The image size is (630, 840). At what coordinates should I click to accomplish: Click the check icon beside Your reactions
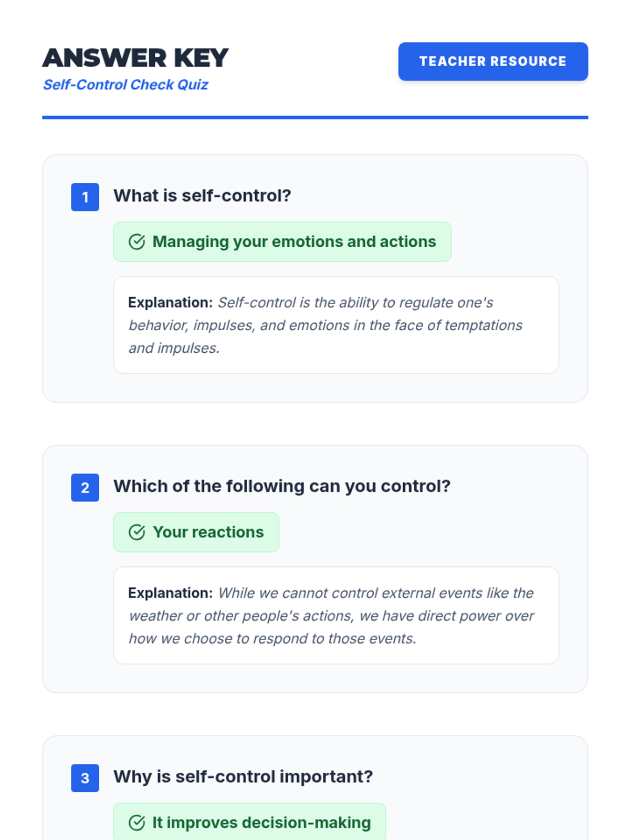(x=136, y=532)
